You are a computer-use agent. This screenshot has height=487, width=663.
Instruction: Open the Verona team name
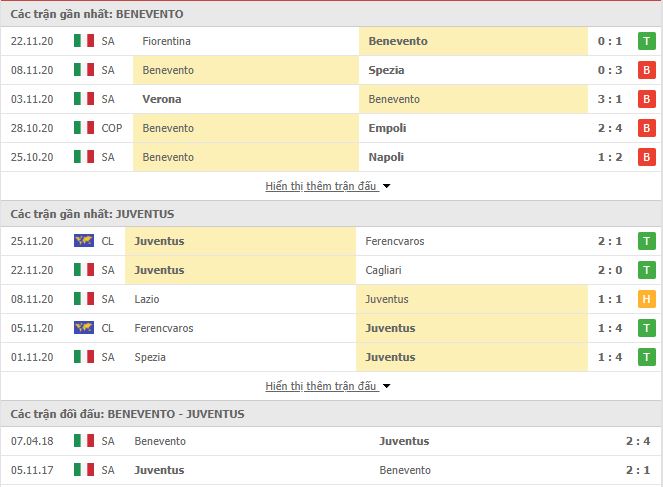[162, 99]
